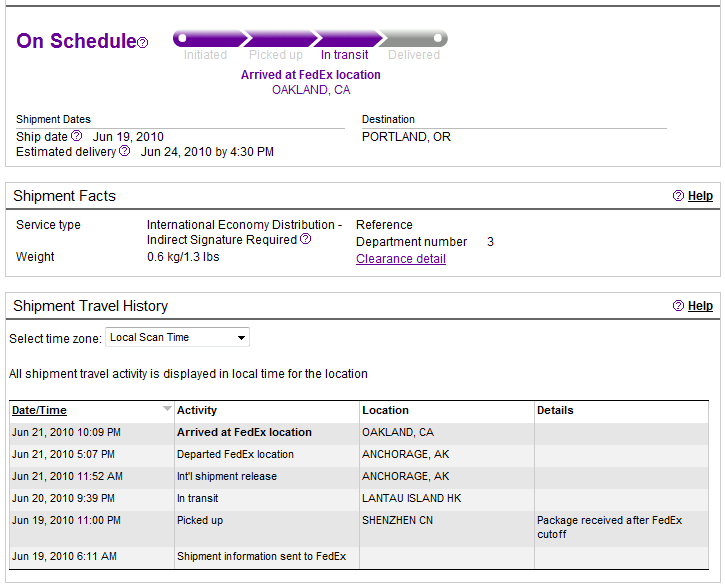Click the sort arrow in Date/Time column
725x588 pixels.
click(x=167, y=409)
